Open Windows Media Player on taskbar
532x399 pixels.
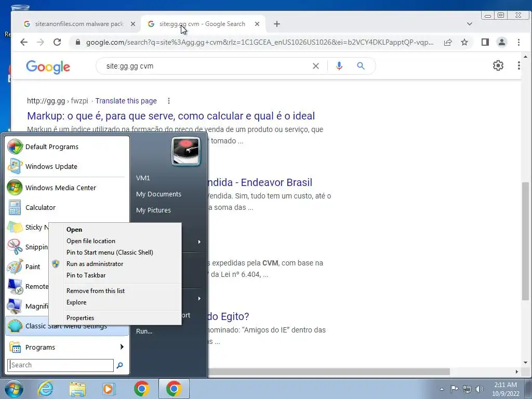pos(109,389)
